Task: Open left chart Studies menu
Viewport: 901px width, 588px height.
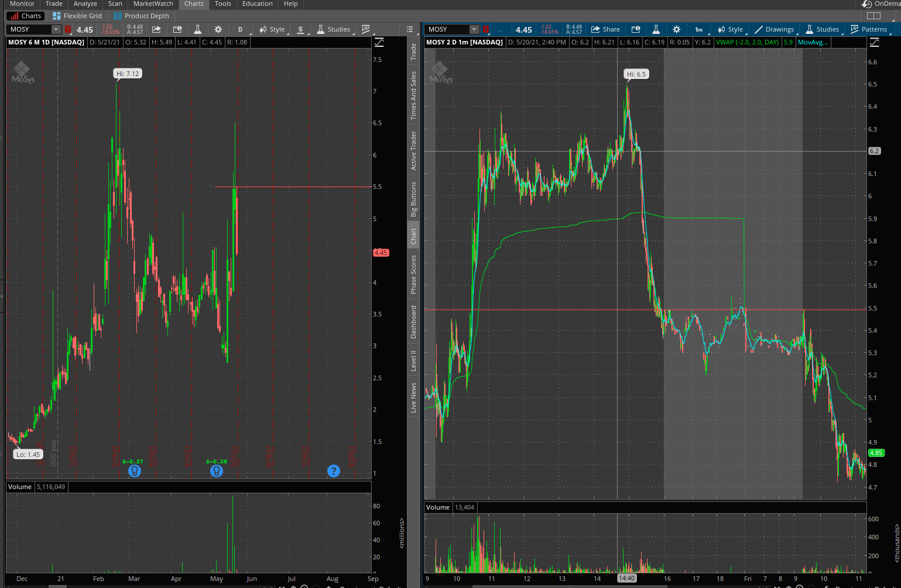Action: [x=334, y=29]
